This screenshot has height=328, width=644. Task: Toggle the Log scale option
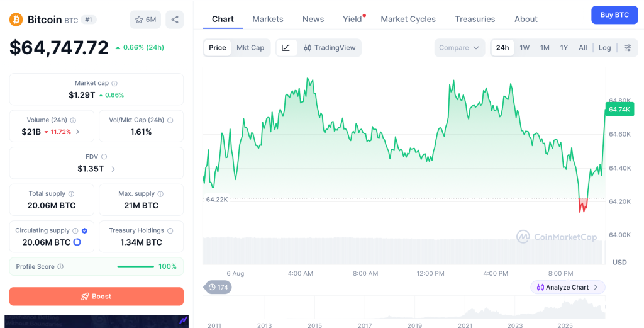click(x=604, y=48)
